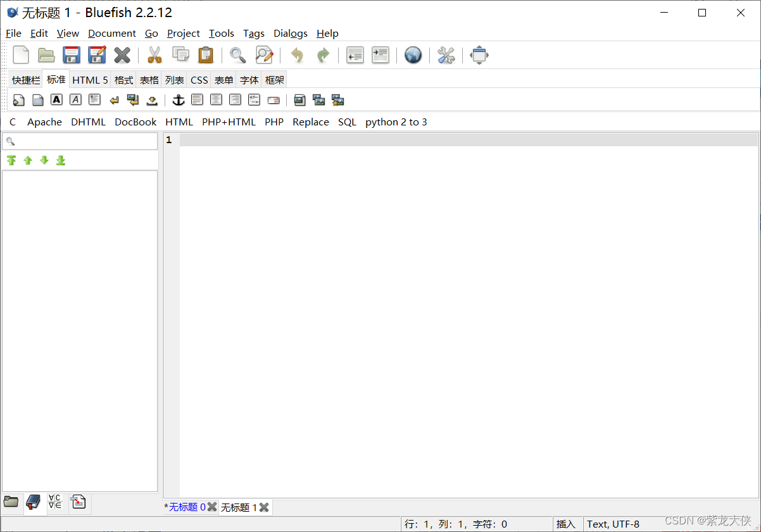The image size is (761, 532).
Task: Insert a horizontal rule with the yellow line icon
Action: (x=198, y=99)
